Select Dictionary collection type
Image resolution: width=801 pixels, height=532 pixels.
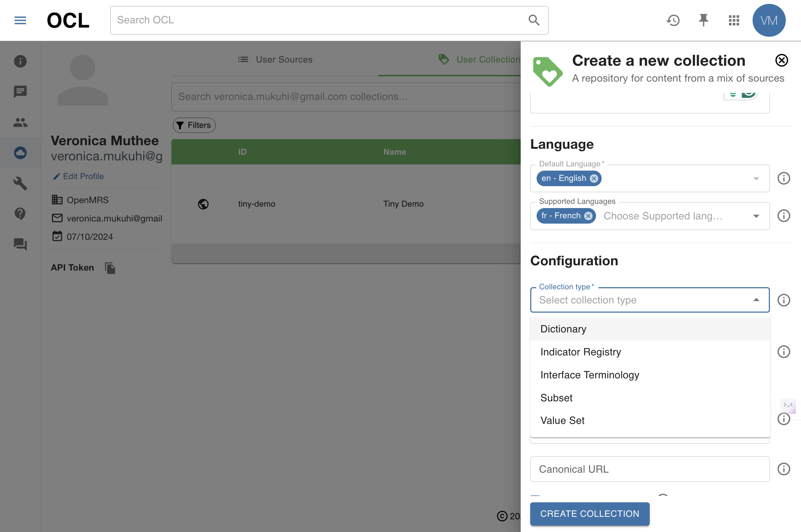tap(650, 329)
